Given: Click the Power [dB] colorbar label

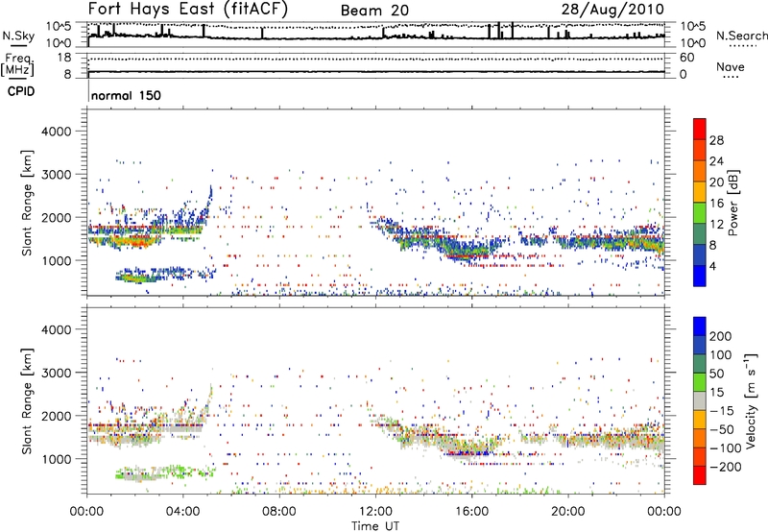Looking at the screenshot, I should pos(732,203).
